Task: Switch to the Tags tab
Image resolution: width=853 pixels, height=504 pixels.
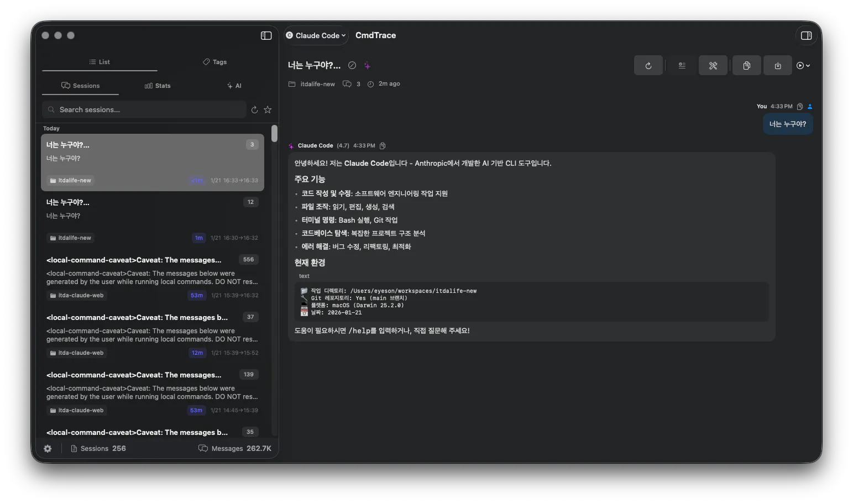Action: 214,62
